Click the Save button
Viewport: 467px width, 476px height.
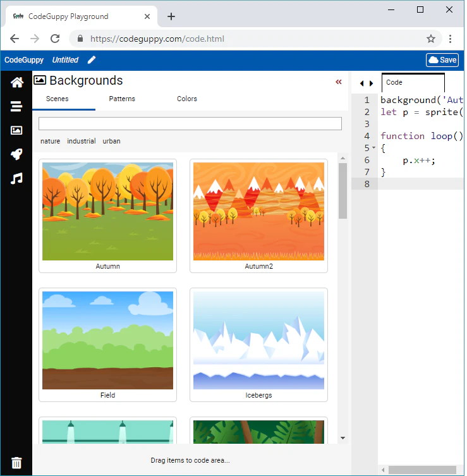[442, 60]
